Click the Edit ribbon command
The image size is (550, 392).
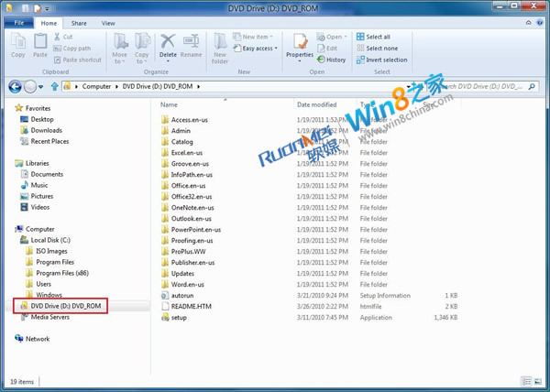[327, 49]
